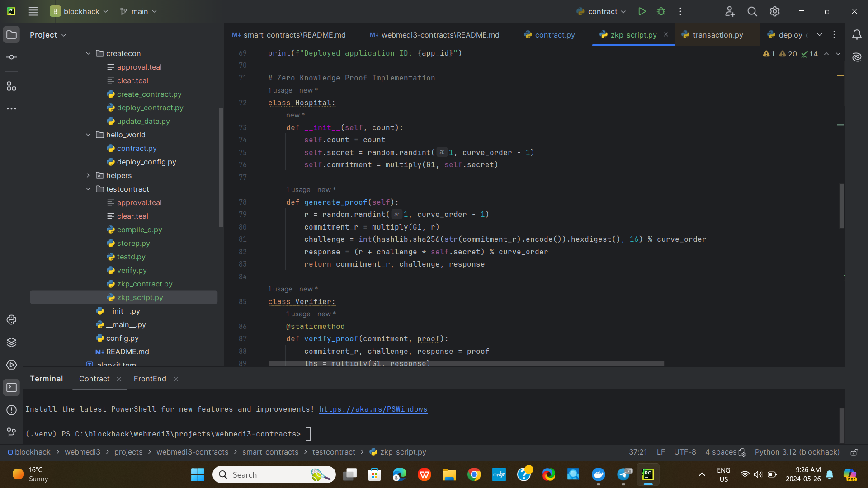Open the Structure tool window
This screenshot has height=488, width=868.
12,86
